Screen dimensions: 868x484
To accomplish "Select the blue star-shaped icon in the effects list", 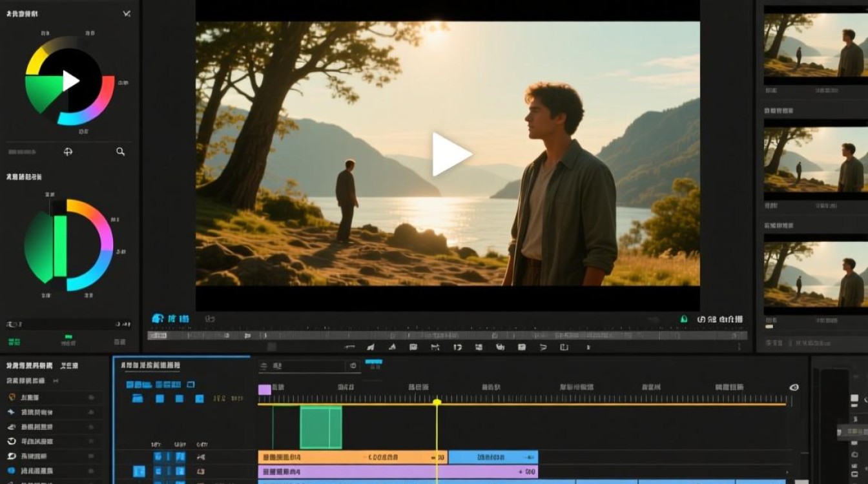I will click(x=12, y=412).
